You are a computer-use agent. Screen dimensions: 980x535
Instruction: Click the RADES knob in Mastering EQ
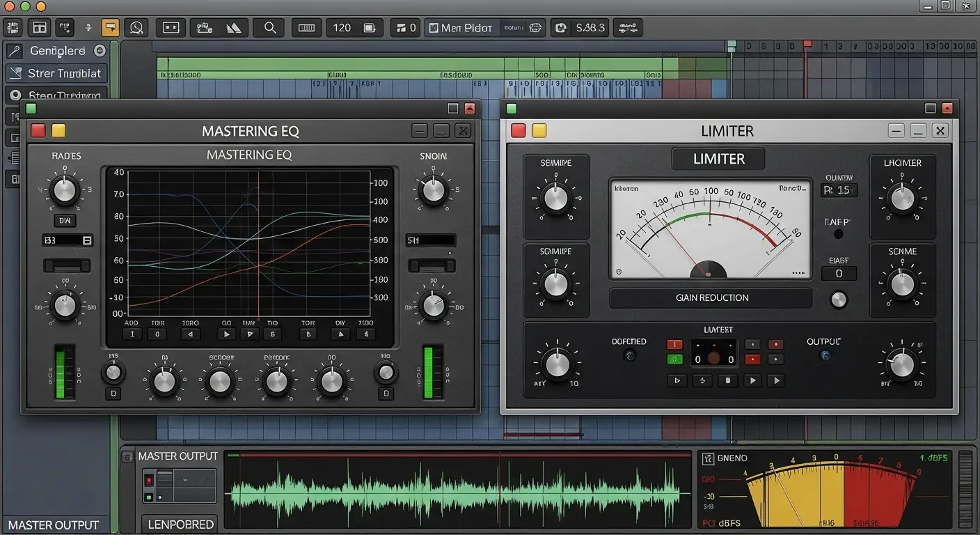pyautogui.click(x=65, y=190)
